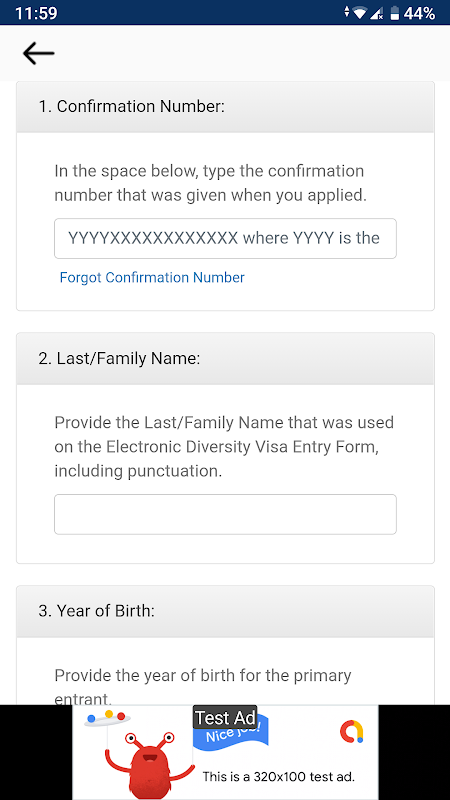Screen dimensions: 450x800
Task: Tap the Year of Birth instruction text
Action: pos(203,685)
